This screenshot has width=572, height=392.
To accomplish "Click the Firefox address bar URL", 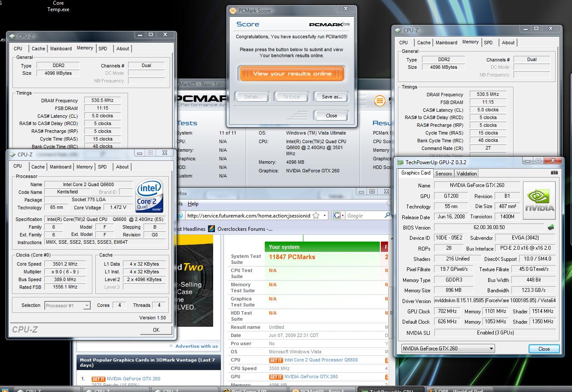I will point(248,216).
